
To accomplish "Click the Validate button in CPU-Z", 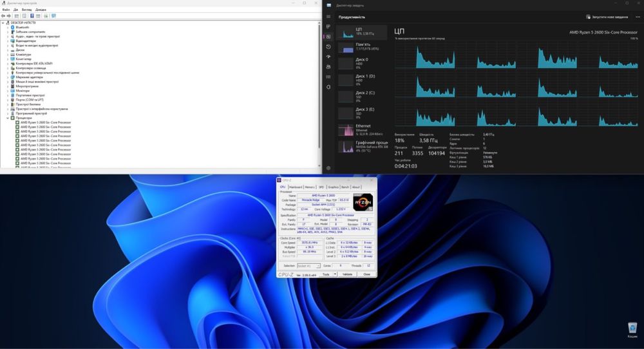I will click(x=348, y=274).
